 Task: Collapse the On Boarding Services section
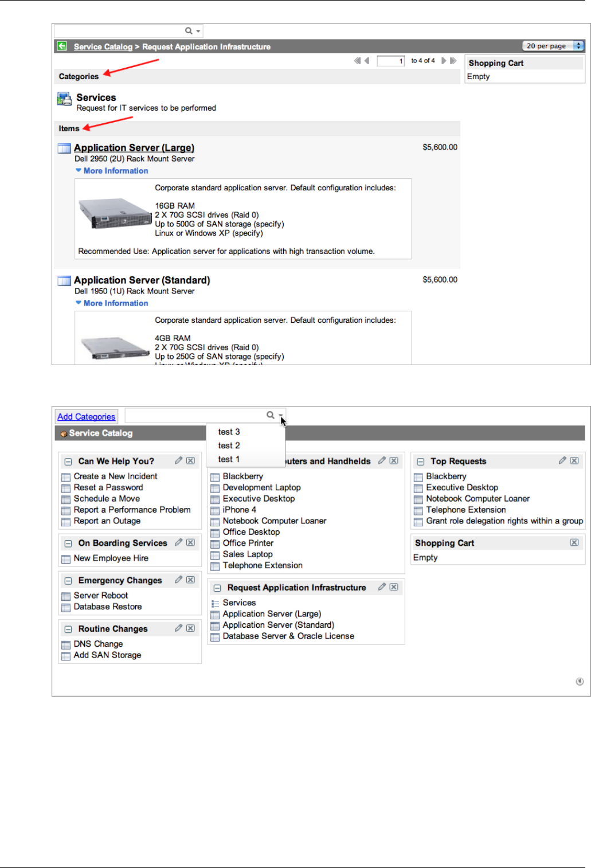(x=68, y=544)
